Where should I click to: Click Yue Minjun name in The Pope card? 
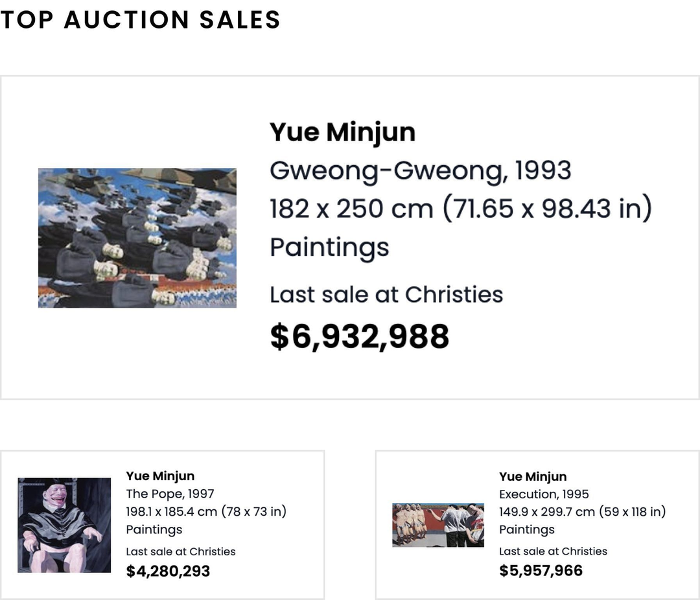(160, 476)
